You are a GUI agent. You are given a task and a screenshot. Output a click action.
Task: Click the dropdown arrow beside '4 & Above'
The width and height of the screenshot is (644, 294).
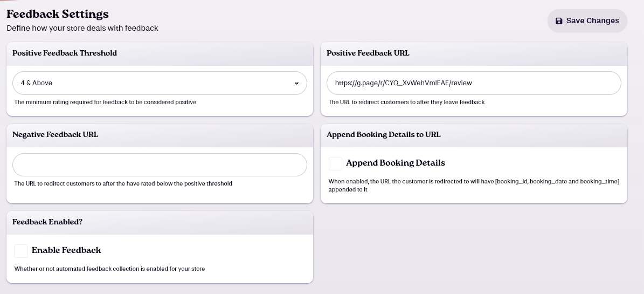coord(296,84)
